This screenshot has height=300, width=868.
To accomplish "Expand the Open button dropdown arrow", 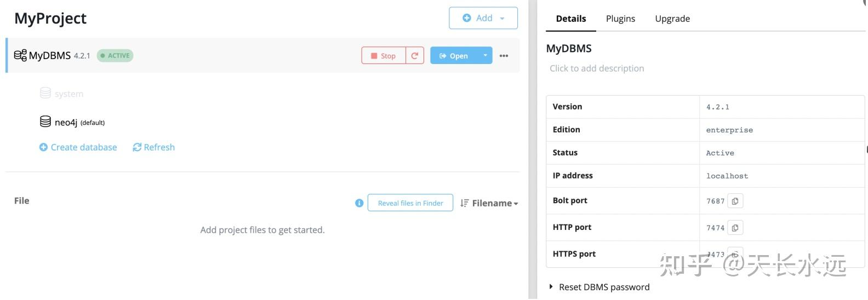I will click(x=485, y=55).
